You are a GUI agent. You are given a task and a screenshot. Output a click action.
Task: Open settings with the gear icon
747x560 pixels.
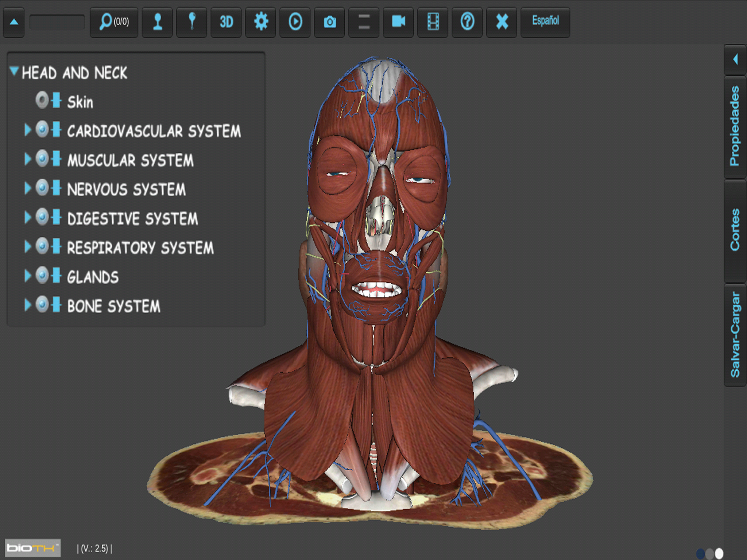click(x=261, y=22)
